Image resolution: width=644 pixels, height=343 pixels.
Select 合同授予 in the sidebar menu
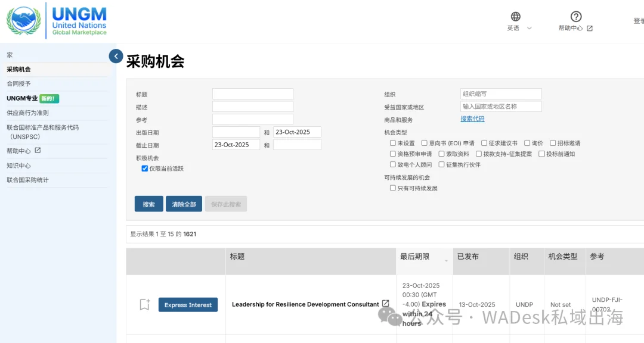click(x=19, y=83)
